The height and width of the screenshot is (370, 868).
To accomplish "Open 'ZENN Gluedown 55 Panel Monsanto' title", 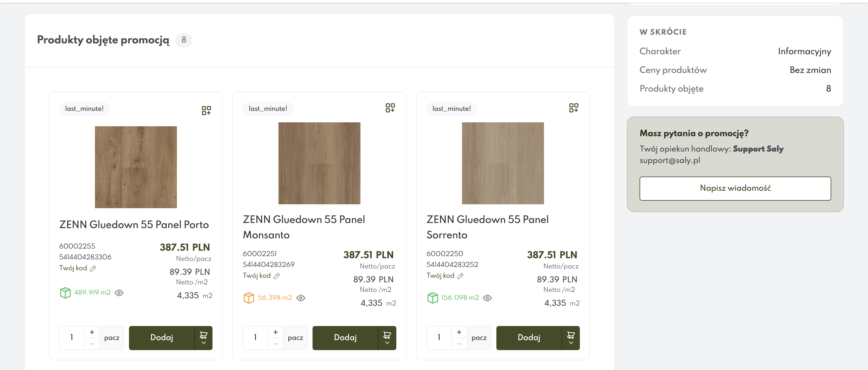I will pyautogui.click(x=304, y=227).
